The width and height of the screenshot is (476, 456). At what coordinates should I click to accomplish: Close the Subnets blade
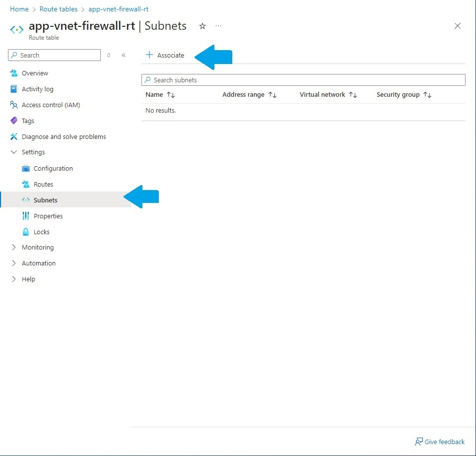[458, 26]
